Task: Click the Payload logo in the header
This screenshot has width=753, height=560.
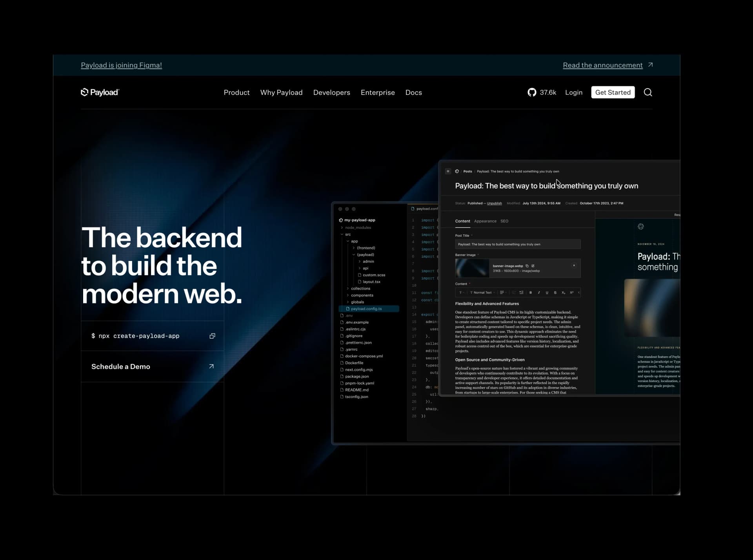Action: pyautogui.click(x=100, y=92)
